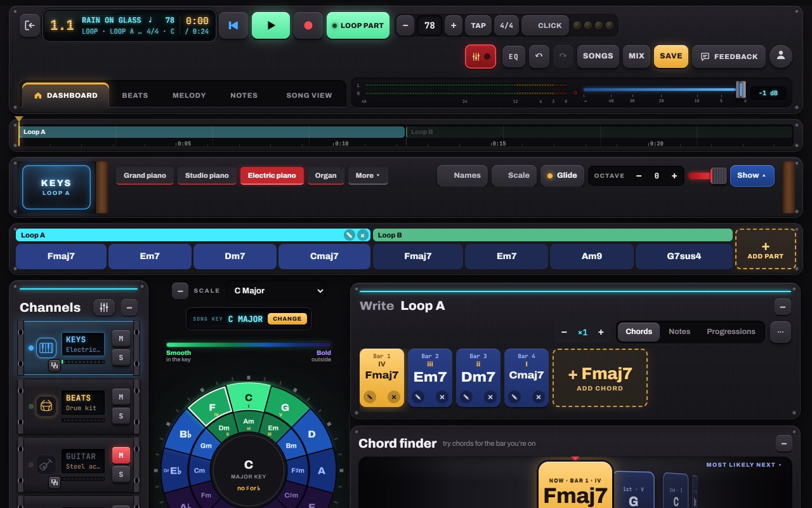812x508 pixels.
Task: Click the copy icon under KEYS channel
Action: (55, 365)
